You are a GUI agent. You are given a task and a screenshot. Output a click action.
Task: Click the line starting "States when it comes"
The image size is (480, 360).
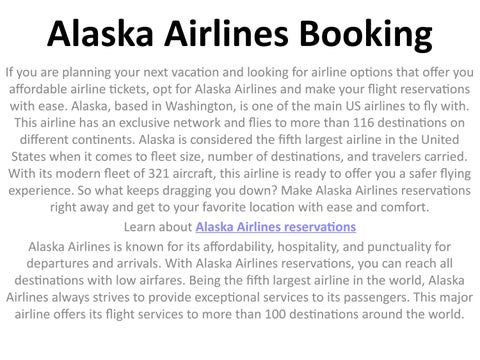coord(240,157)
